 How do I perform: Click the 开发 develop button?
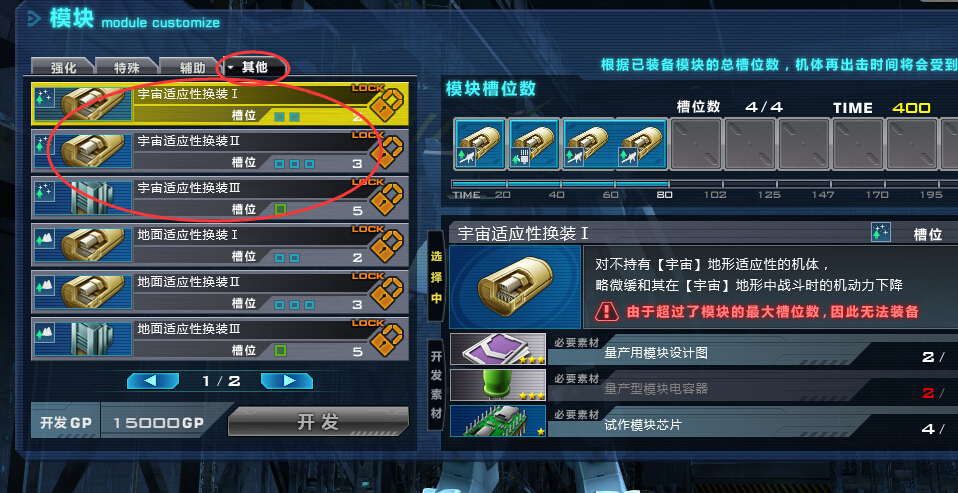pyautogui.click(x=318, y=422)
